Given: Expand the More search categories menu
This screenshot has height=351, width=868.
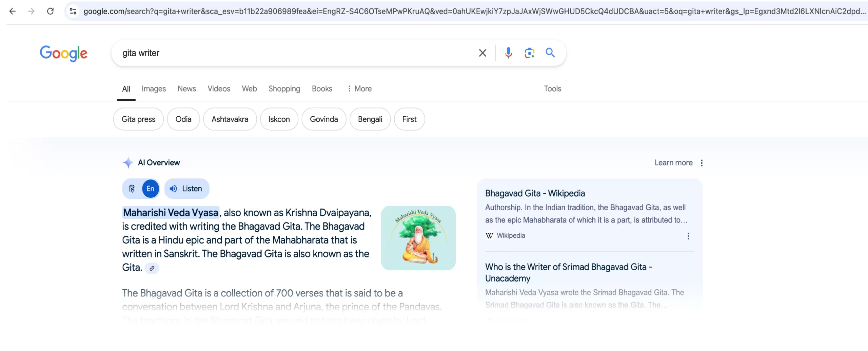Looking at the screenshot, I should point(359,89).
